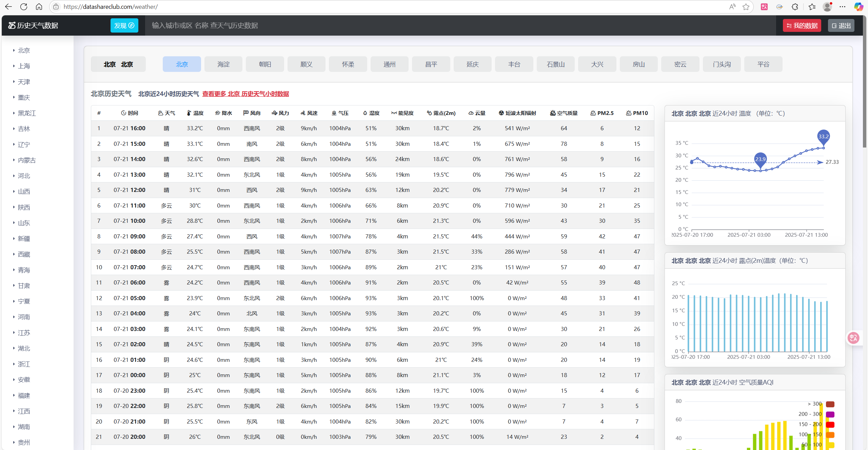Click the 200-300 purple AQI legend swatch
The height and width of the screenshot is (450, 868).
[830, 414]
